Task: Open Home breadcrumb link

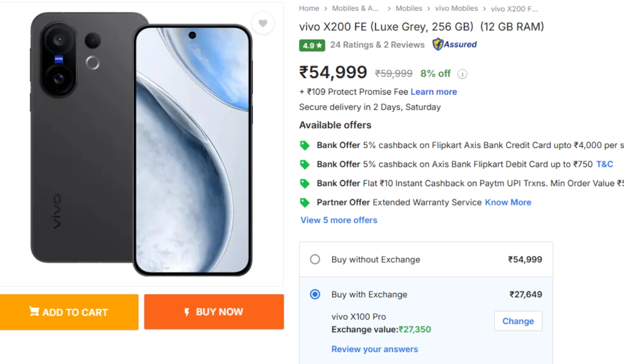Action: tap(309, 8)
